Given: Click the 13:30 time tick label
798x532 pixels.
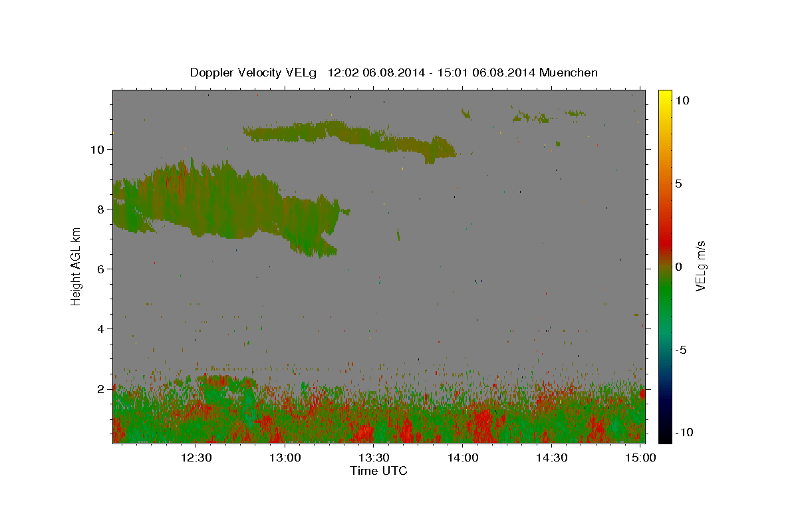Looking at the screenshot, I should click(374, 458).
